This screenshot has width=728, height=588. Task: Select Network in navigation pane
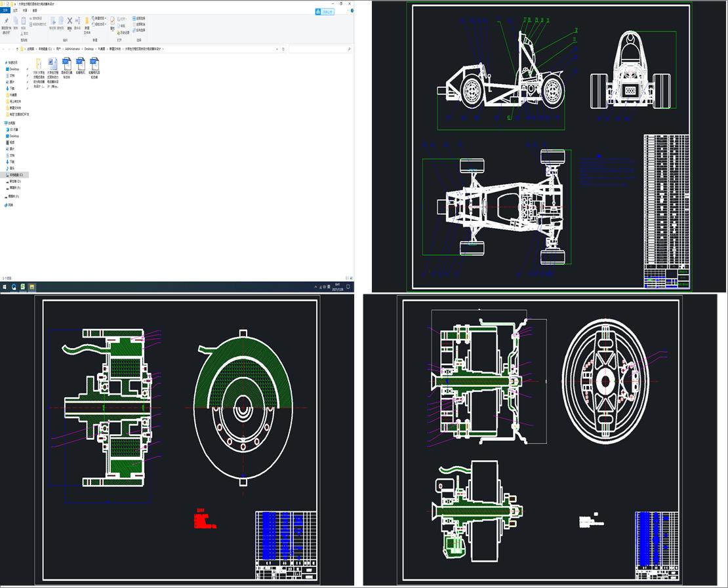click(x=9, y=205)
